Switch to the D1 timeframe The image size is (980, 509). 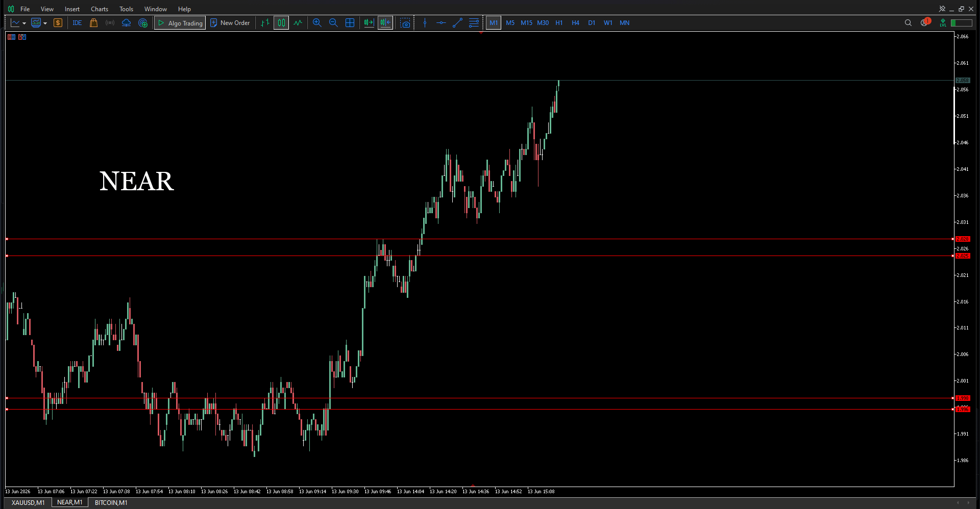[592, 23]
